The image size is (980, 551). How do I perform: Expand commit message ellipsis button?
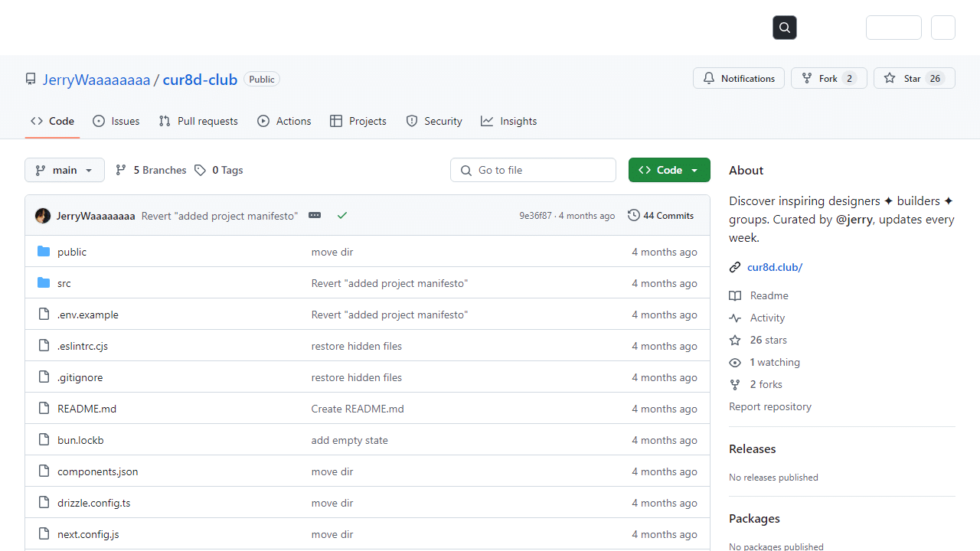(x=315, y=216)
